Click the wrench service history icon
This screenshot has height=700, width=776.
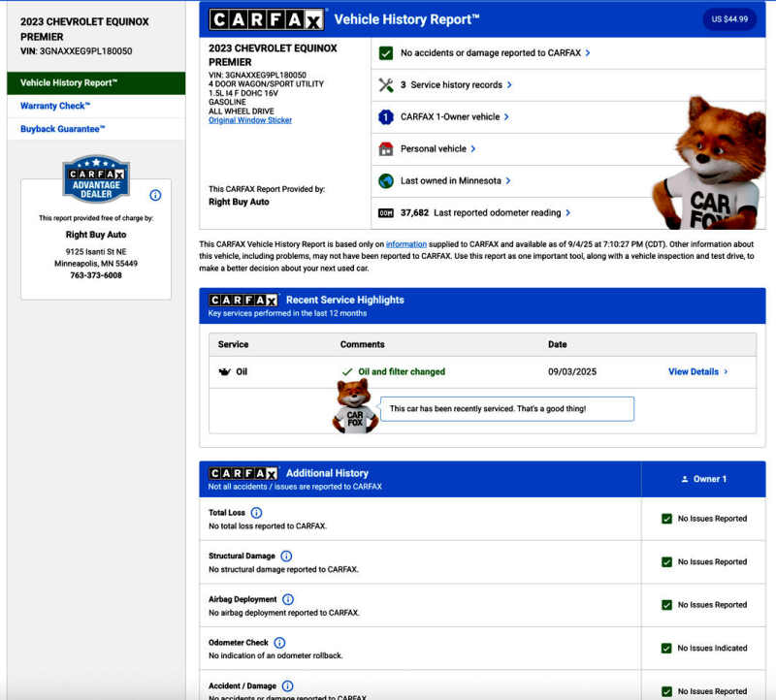(386, 85)
